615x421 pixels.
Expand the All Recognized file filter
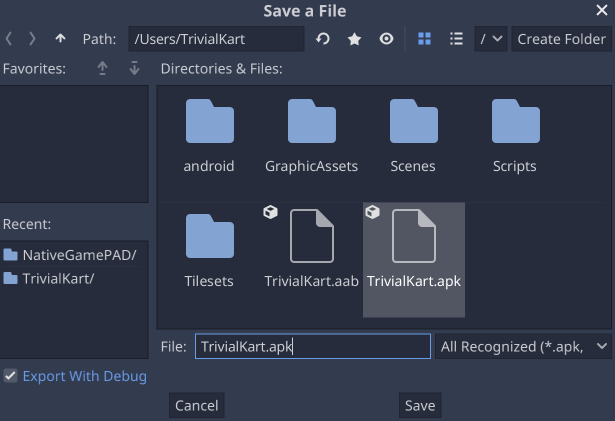coord(523,346)
